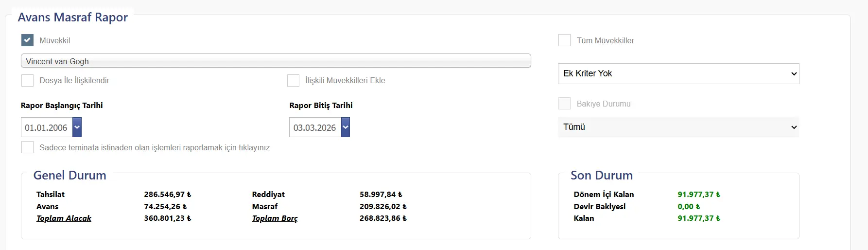Click the Avans Masraf Rapor heading
The width and height of the screenshot is (868, 250).
(73, 18)
